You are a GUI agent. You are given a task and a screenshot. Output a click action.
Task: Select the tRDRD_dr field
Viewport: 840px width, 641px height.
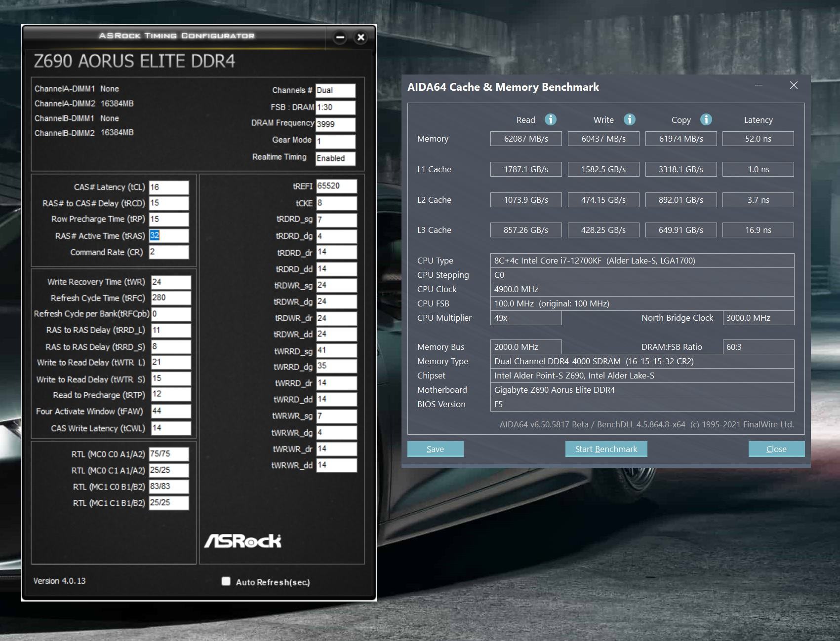tap(336, 252)
